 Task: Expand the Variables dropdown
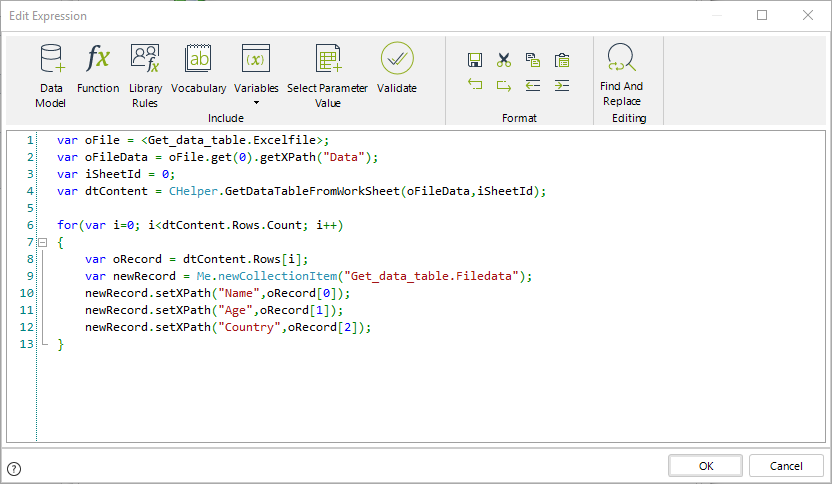click(x=256, y=101)
